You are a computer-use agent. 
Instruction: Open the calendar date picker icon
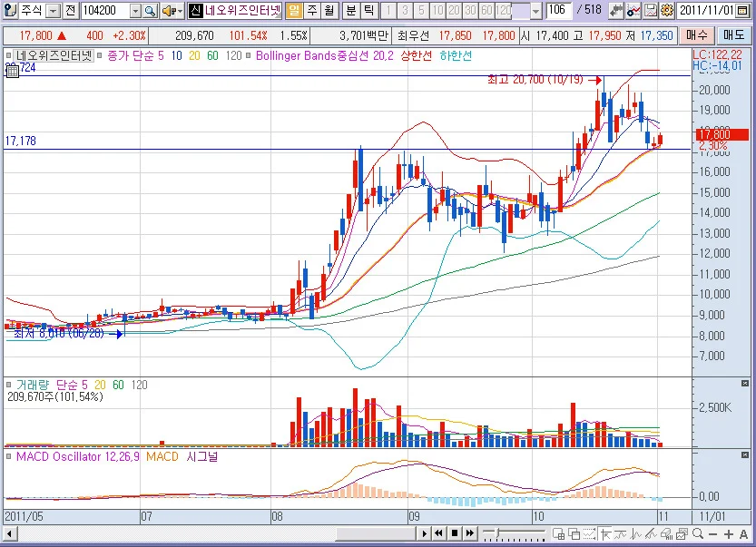[x=743, y=11]
